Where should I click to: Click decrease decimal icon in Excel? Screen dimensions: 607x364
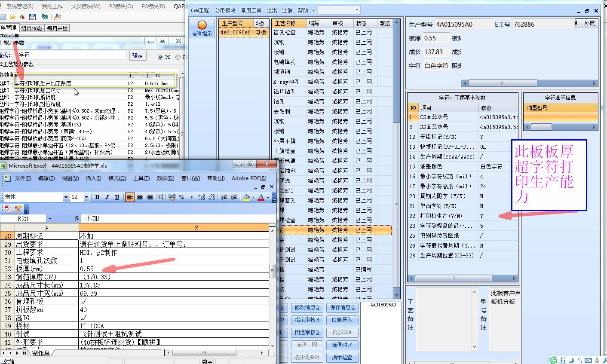[212, 197]
